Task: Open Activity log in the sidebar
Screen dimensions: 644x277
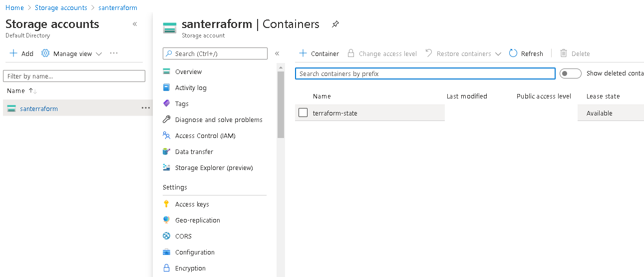Action: click(x=191, y=88)
